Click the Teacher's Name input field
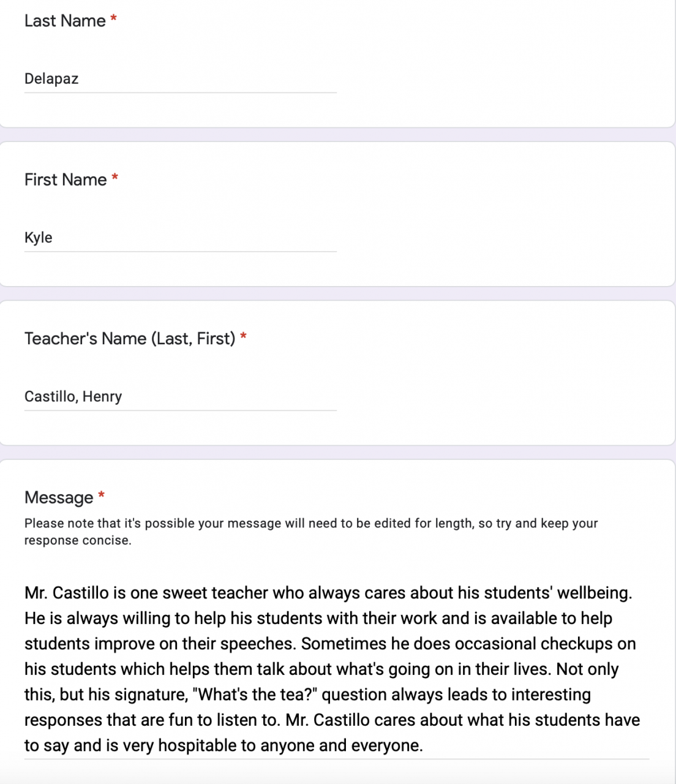This screenshot has width=676, height=784. tap(180, 396)
